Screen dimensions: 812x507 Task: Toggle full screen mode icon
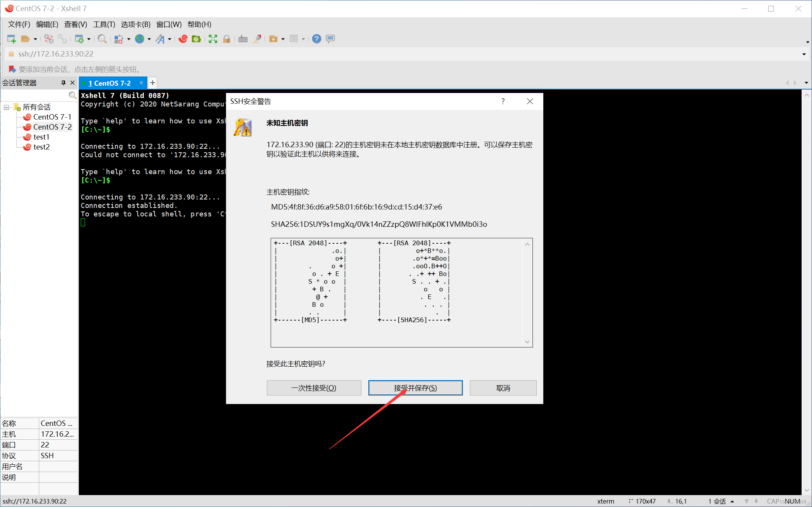[x=213, y=39]
